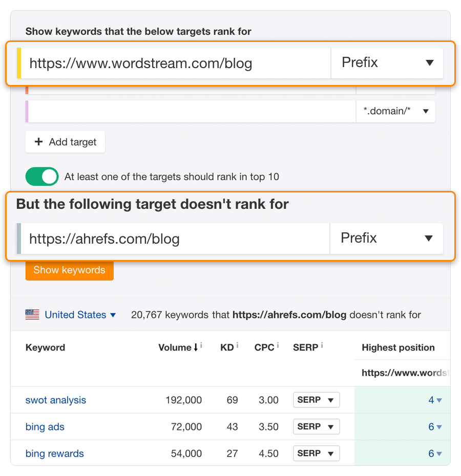Image resolution: width=461 pixels, height=476 pixels.
Task: Expand the SERP dropdown for swot analysis
Action: click(x=317, y=400)
